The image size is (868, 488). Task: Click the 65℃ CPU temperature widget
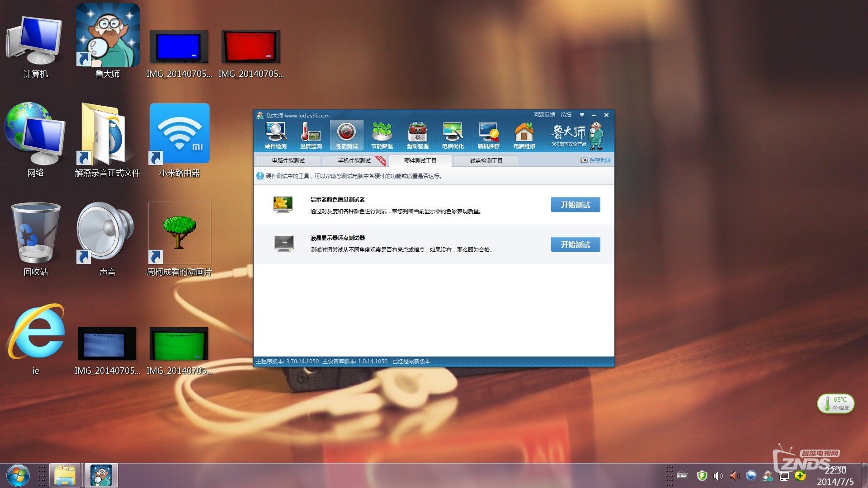click(835, 403)
